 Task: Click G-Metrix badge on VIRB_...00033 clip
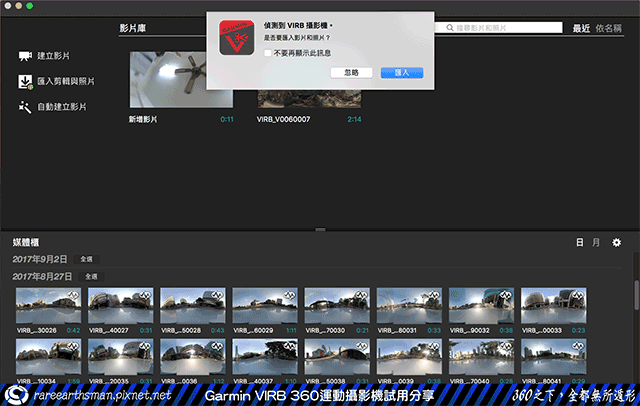578,295
